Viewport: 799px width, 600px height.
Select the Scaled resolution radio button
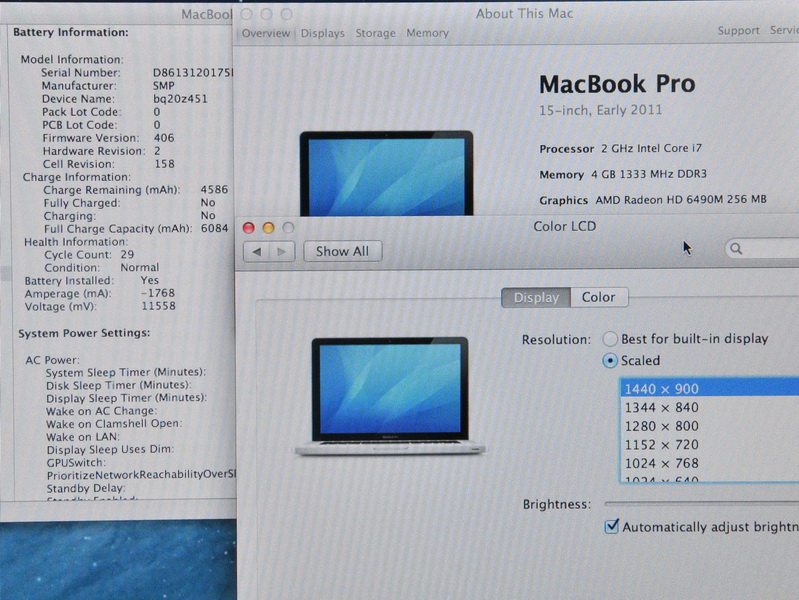click(610, 361)
